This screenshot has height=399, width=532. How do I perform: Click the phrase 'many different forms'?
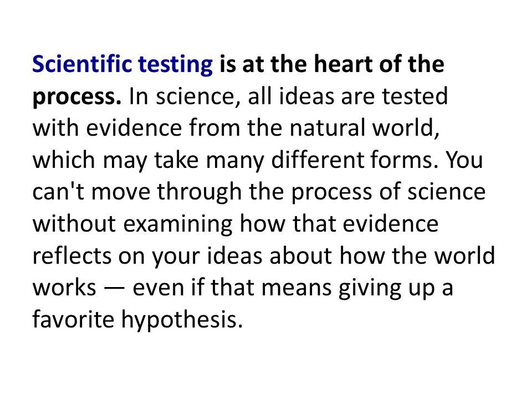click(320, 161)
